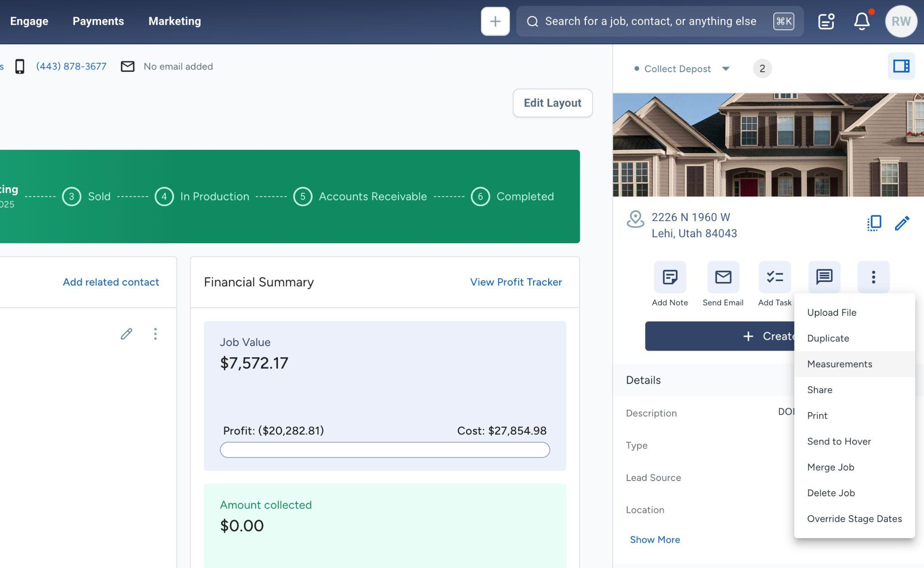Toggle the right sidebar panel icon
924x568 pixels.
coord(901,66)
